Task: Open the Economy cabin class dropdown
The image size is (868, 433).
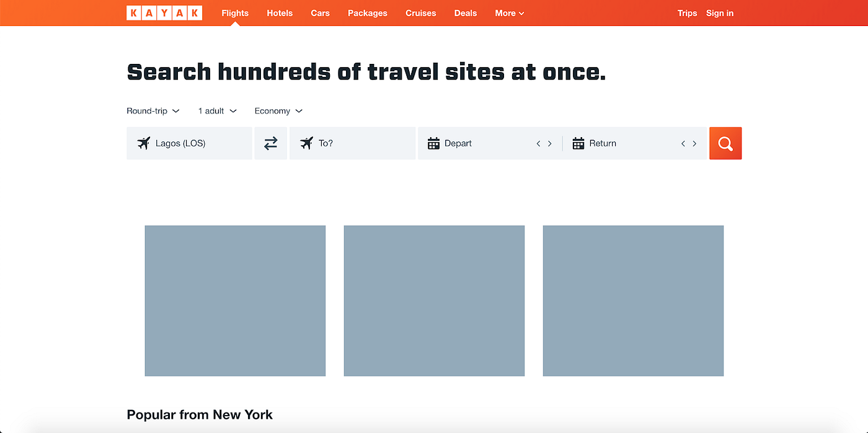Action: pos(278,110)
